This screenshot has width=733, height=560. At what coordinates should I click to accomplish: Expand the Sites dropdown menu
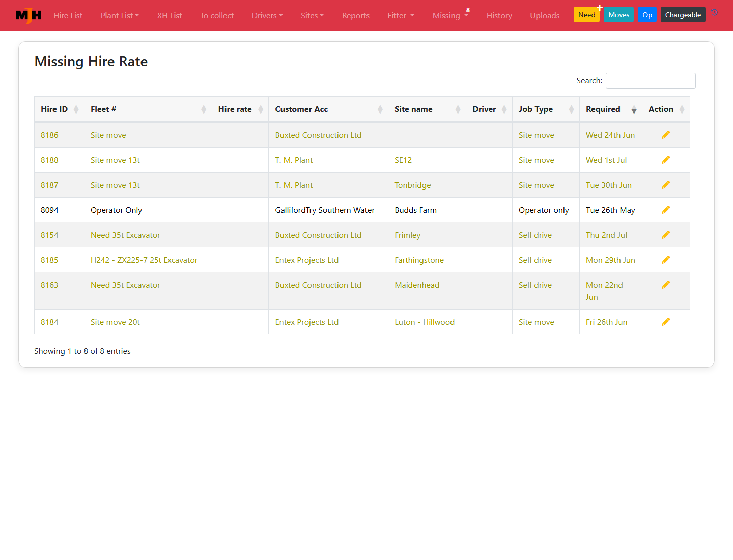point(312,16)
